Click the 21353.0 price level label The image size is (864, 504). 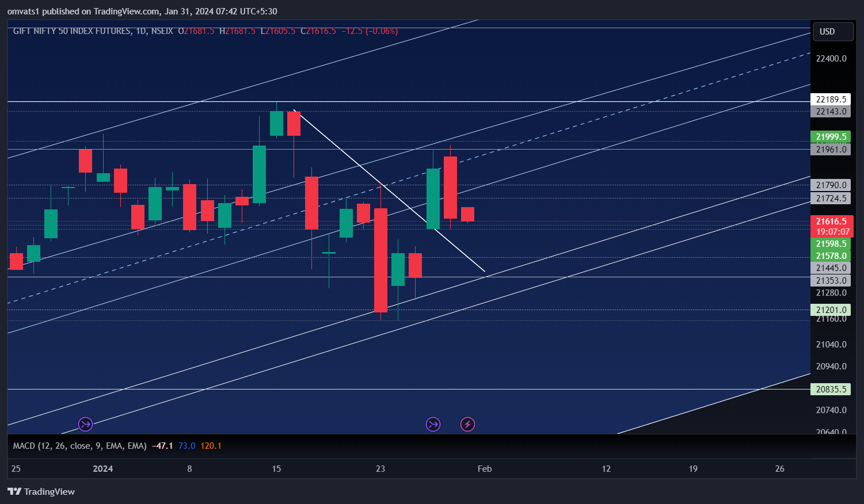pos(831,281)
